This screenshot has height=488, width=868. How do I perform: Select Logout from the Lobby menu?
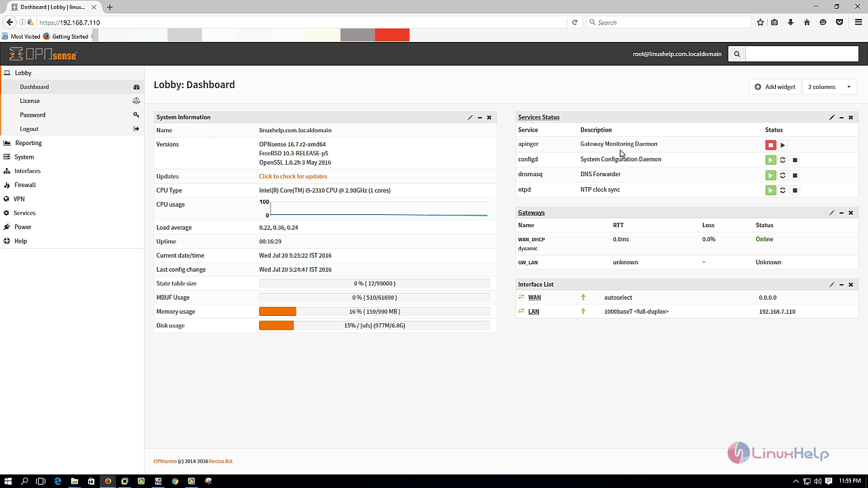72,129
